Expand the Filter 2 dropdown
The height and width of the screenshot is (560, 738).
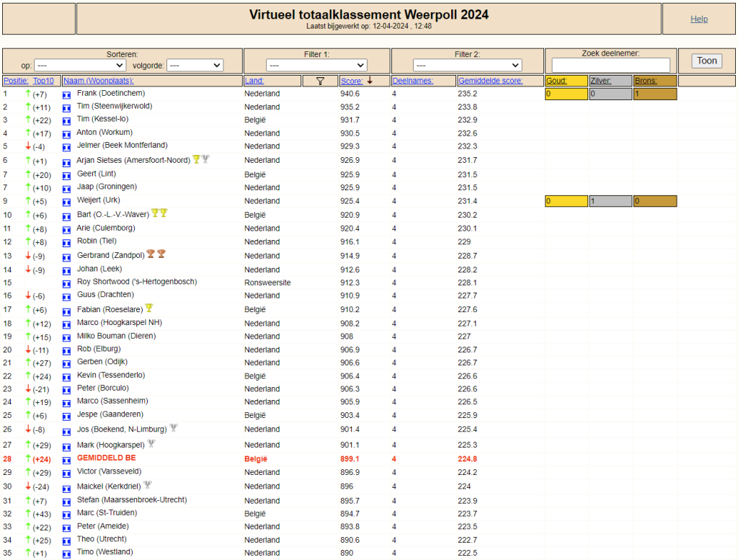pyautogui.click(x=467, y=65)
